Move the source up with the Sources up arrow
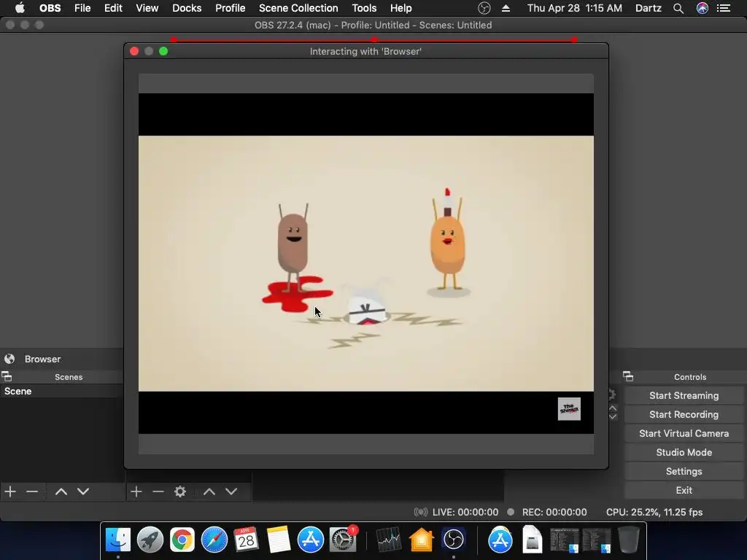747x560 pixels. point(209,491)
